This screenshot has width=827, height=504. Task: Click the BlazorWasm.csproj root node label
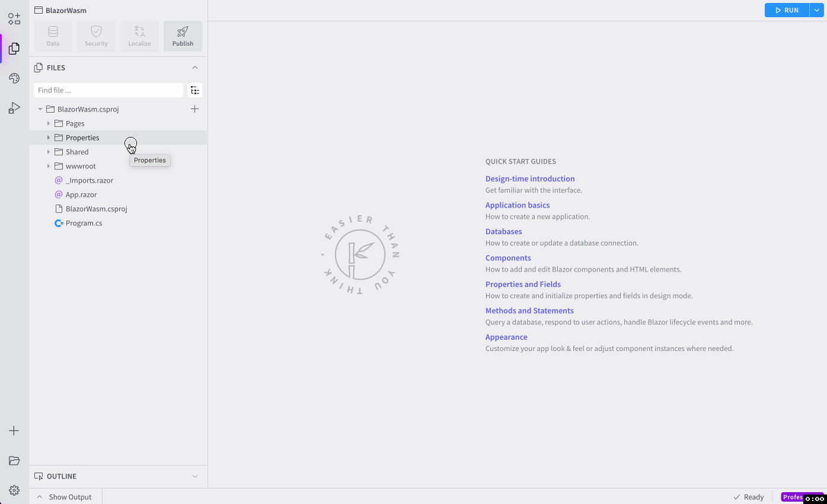pyautogui.click(x=88, y=109)
